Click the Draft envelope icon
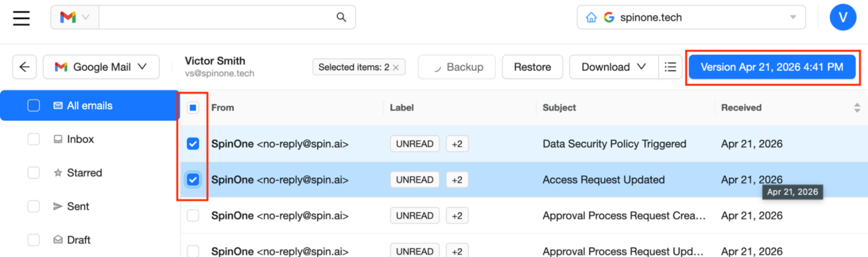 coord(58,240)
